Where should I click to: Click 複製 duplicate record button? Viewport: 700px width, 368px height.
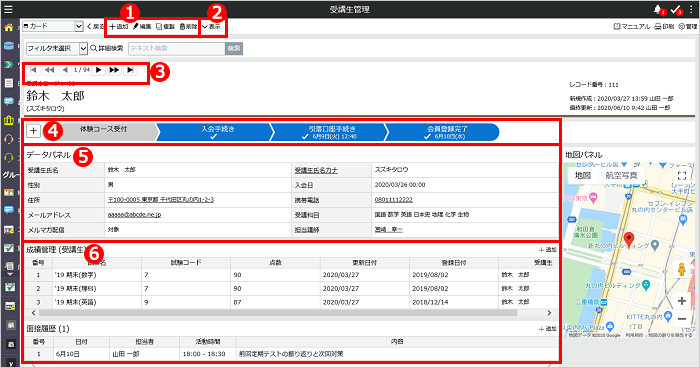coord(165,27)
